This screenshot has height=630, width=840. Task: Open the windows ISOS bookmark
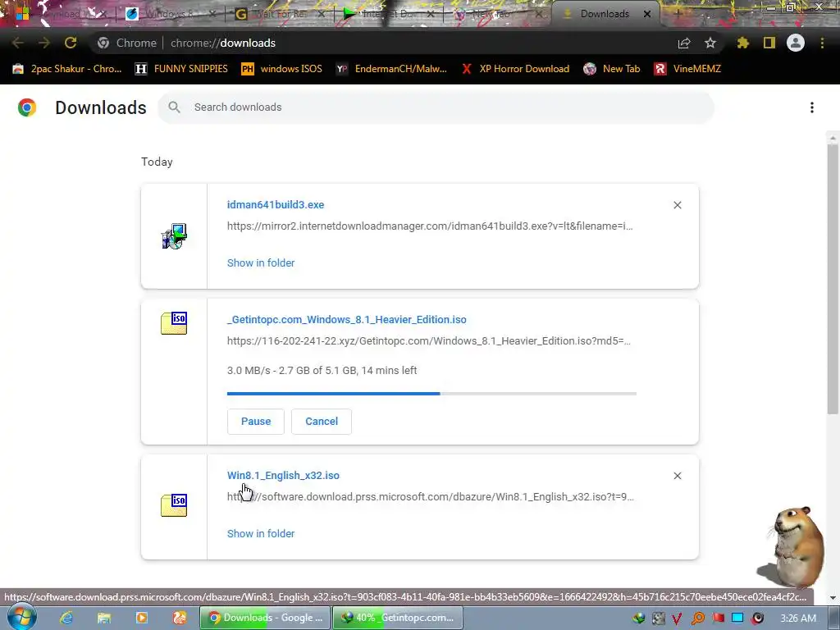click(x=282, y=69)
